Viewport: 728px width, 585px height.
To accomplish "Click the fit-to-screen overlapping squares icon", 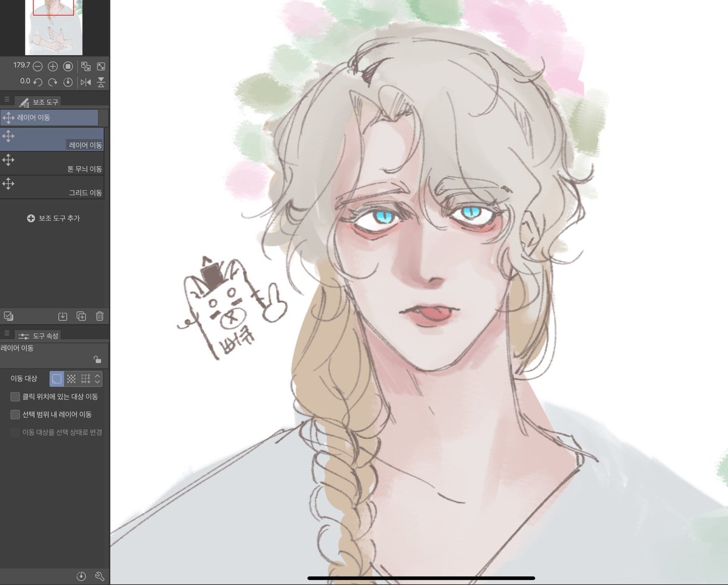I will (x=86, y=66).
